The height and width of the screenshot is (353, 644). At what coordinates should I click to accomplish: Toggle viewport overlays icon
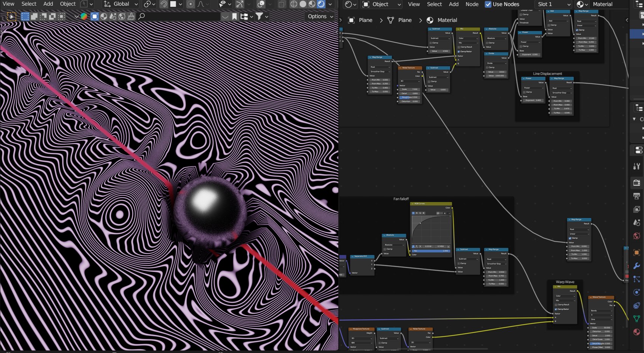[x=261, y=4]
